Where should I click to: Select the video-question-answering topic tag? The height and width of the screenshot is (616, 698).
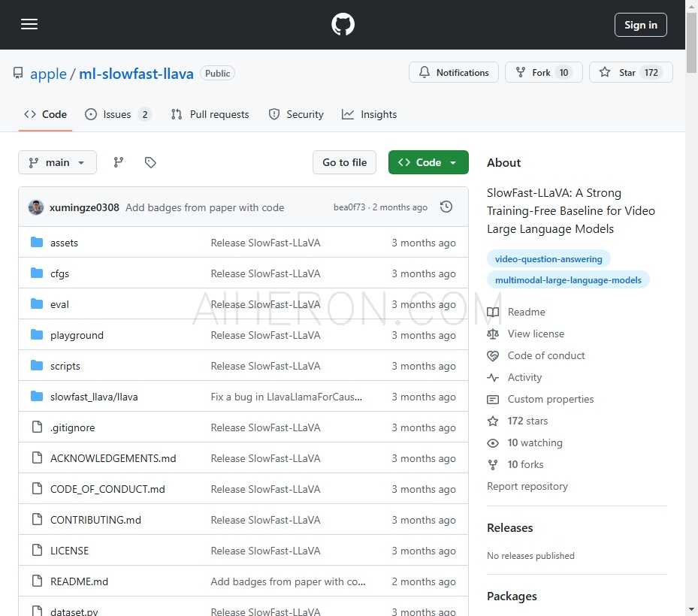point(548,259)
